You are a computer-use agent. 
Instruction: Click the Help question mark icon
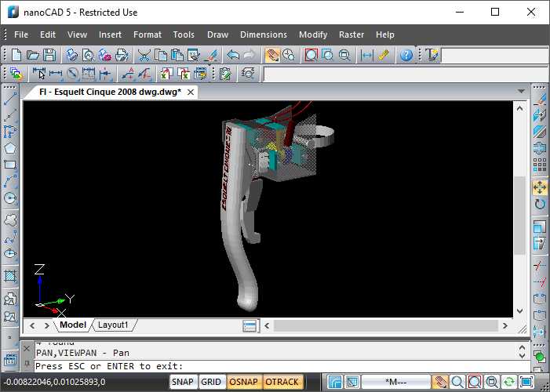click(406, 55)
